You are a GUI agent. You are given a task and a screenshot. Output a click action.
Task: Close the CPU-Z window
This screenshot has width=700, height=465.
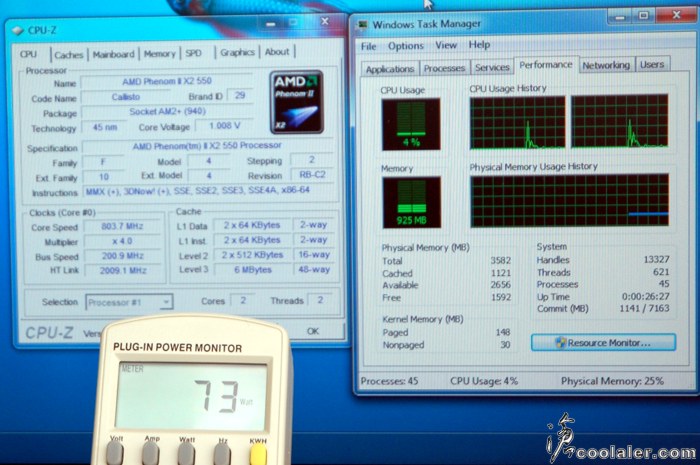[325, 21]
